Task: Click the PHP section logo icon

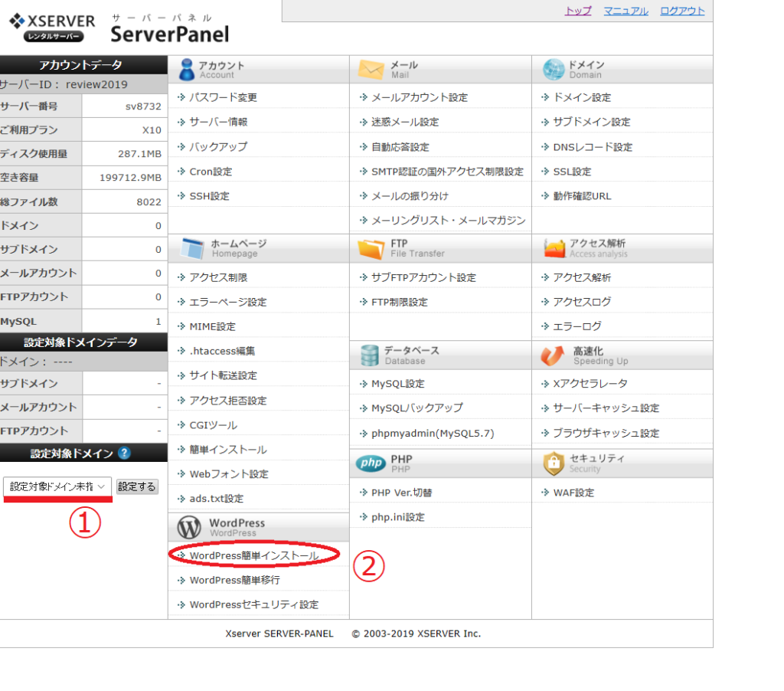Action: point(371,463)
